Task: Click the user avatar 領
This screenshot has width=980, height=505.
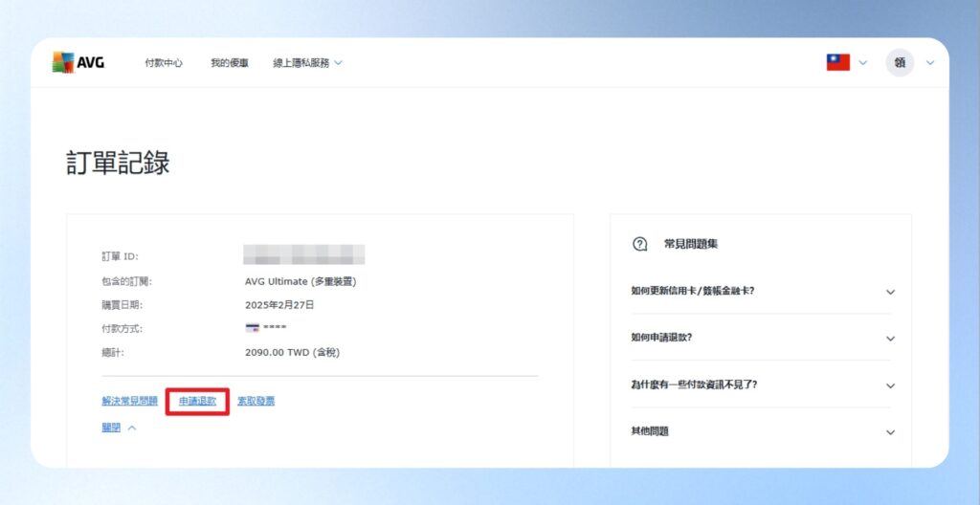Action: pos(900,62)
